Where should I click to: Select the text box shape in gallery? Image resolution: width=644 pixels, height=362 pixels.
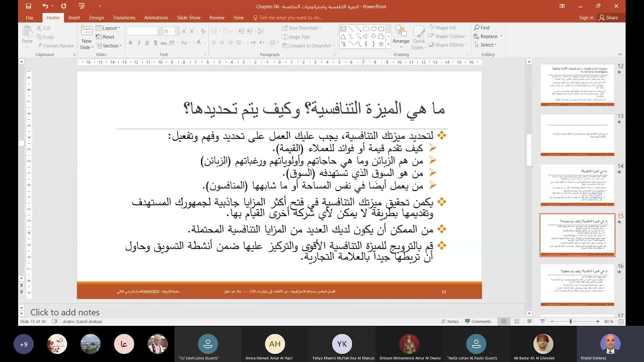point(343,29)
